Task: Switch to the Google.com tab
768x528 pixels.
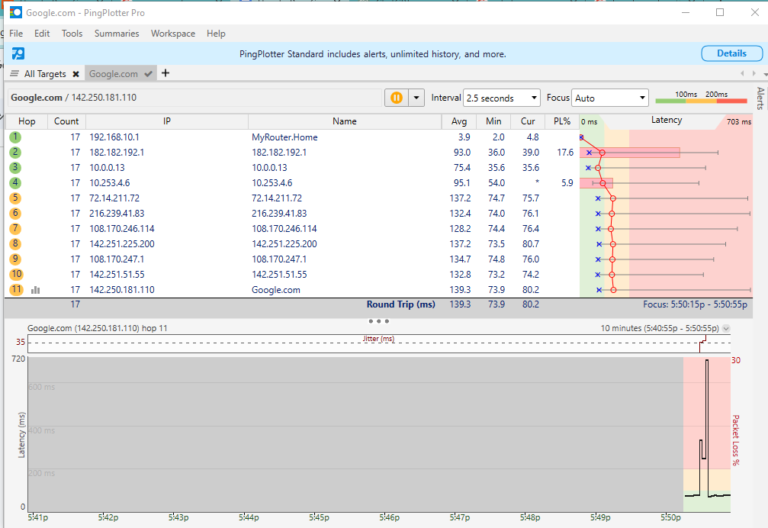Action: tap(113, 74)
